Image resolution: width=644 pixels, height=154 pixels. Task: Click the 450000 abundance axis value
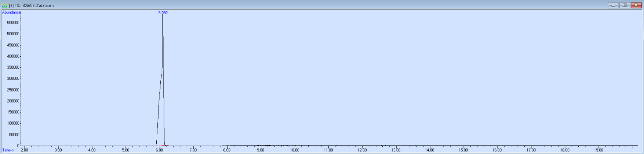[x=13, y=45]
